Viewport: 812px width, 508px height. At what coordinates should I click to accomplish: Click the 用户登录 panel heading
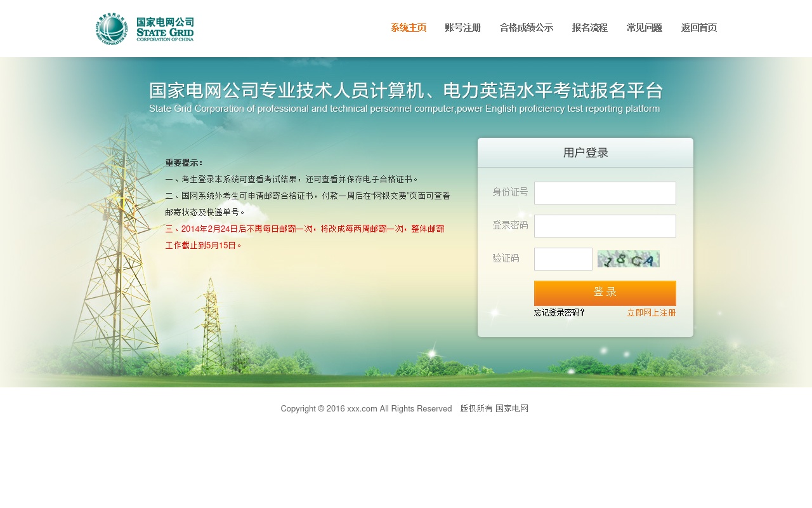click(586, 153)
